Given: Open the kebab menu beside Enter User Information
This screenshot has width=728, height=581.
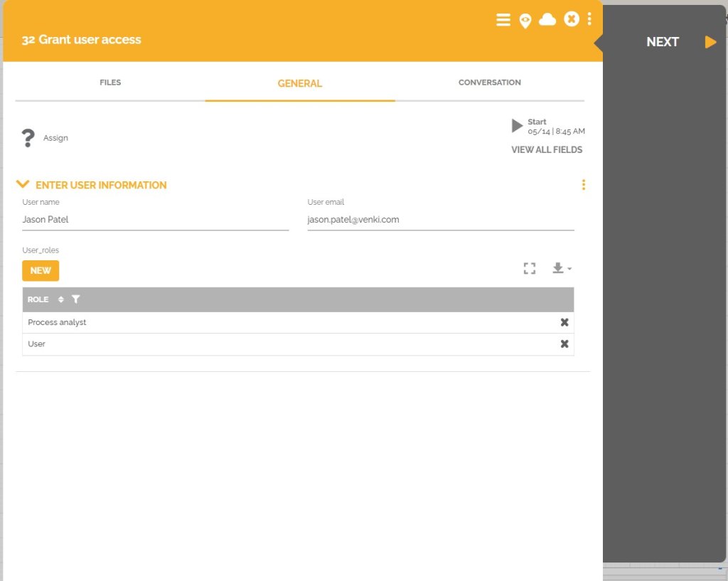Looking at the screenshot, I should pyautogui.click(x=583, y=185).
